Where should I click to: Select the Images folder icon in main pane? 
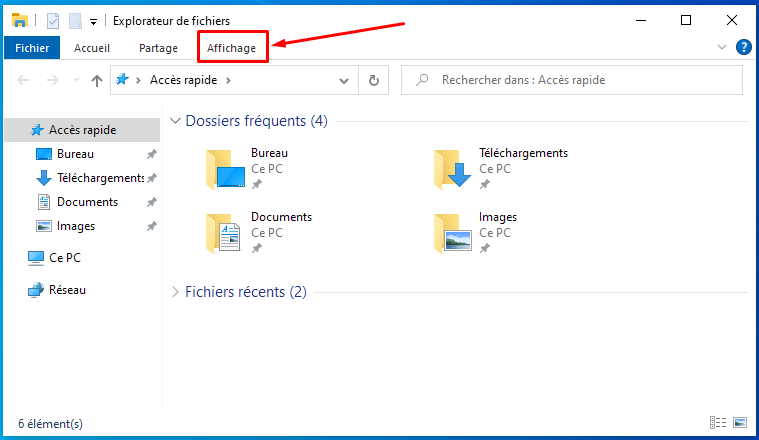click(453, 233)
